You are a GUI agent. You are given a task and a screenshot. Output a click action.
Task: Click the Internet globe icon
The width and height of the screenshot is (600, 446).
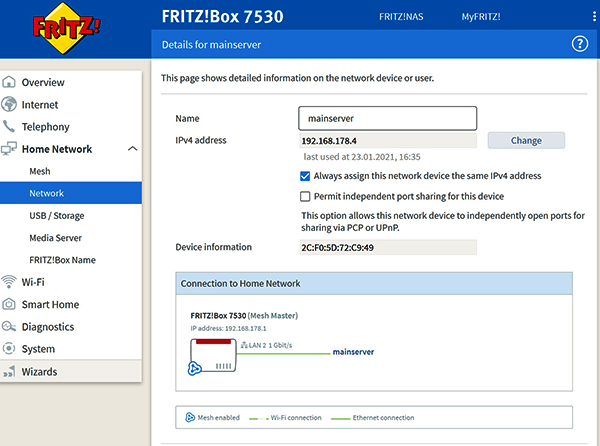click(x=9, y=104)
